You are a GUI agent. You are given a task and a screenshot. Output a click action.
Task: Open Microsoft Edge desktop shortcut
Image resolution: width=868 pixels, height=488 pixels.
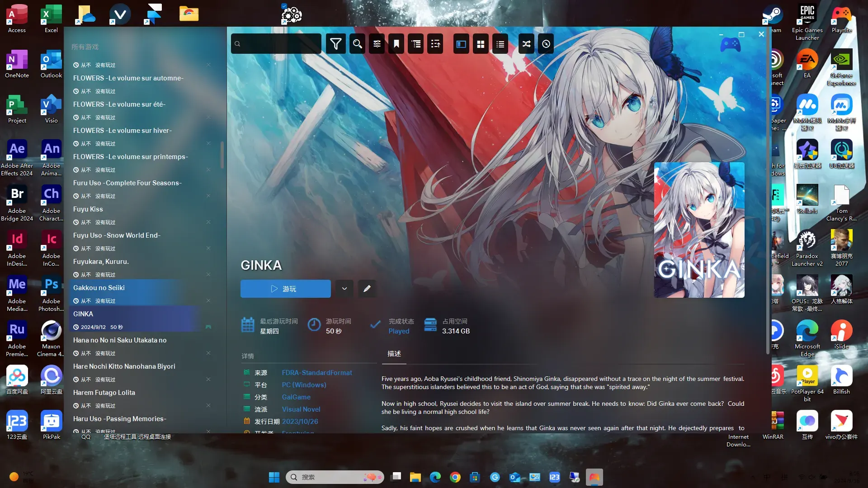click(807, 339)
